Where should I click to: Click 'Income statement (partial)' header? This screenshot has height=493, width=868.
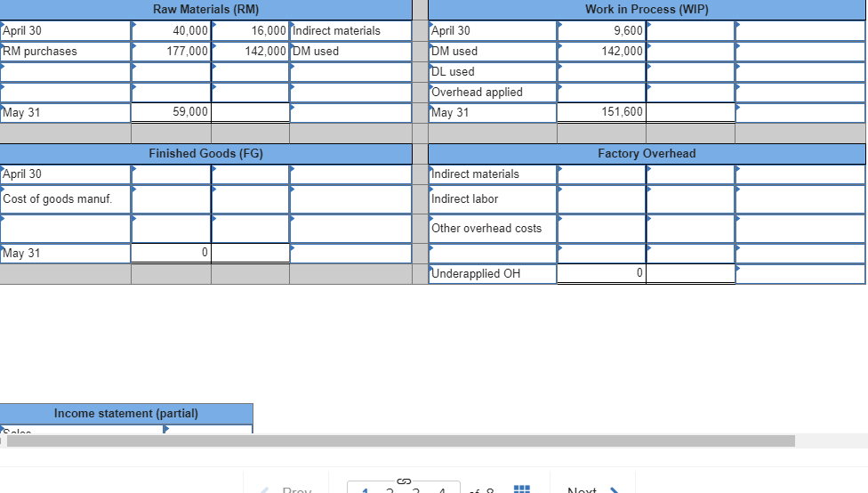(126, 414)
